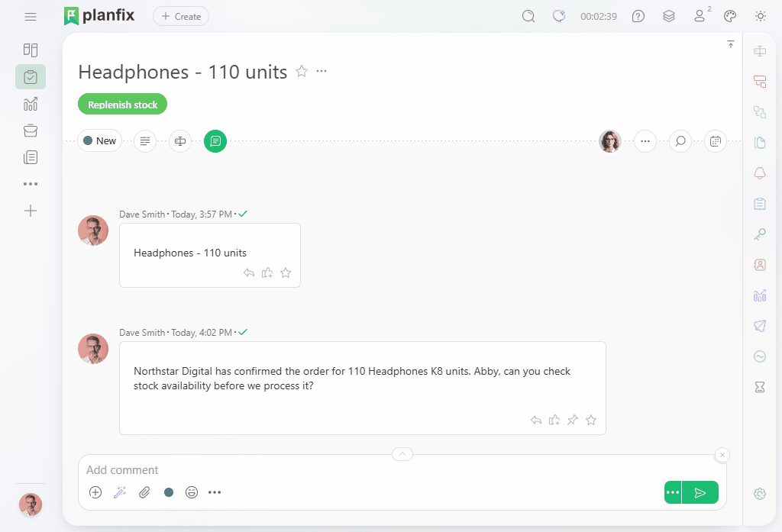Open send options green ellipsis button
The width and height of the screenshot is (782, 532).
pos(673,492)
